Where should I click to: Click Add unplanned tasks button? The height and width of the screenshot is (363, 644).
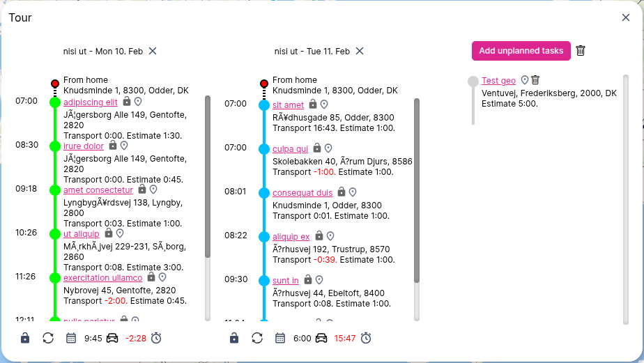[x=521, y=51]
